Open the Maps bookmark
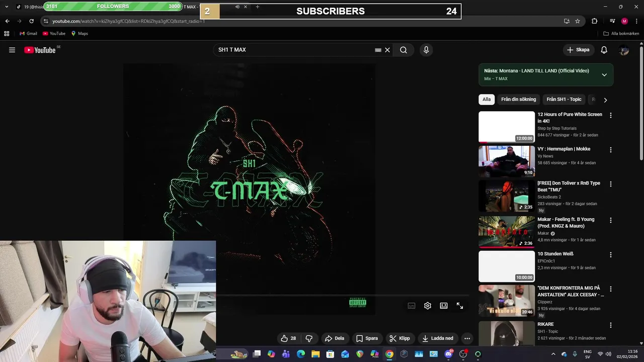The width and height of the screenshot is (644, 362). pyautogui.click(x=79, y=34)
